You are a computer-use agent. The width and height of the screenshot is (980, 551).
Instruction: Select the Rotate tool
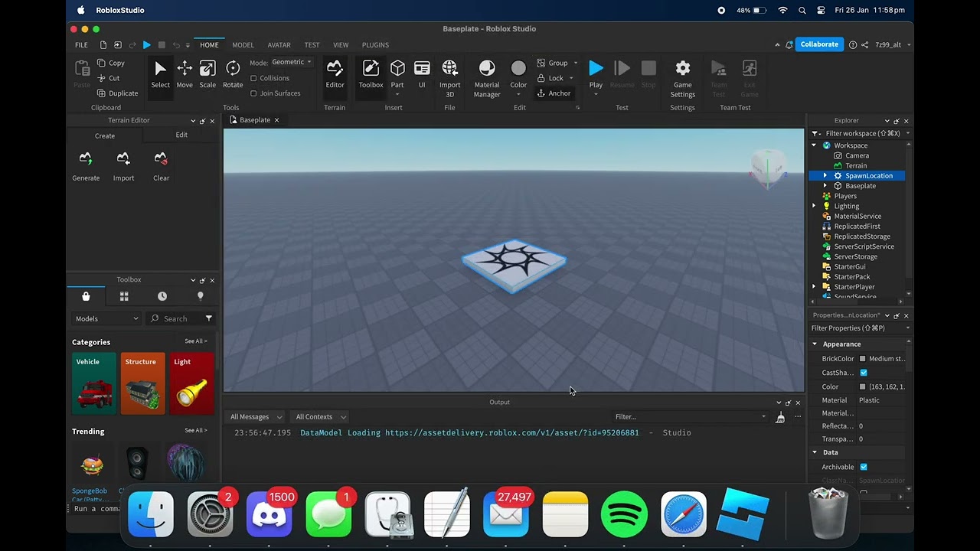(x=233, y=74)
